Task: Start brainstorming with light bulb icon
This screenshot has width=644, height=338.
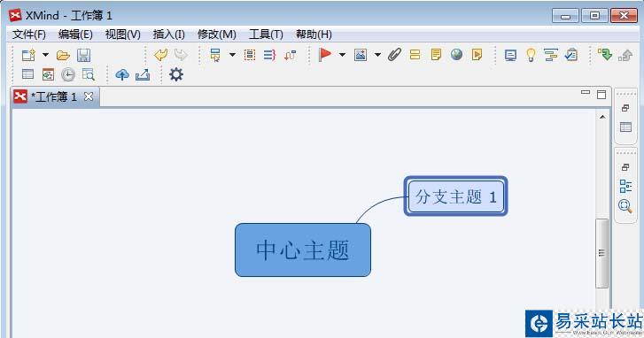Action: click(x=531, y=55)
